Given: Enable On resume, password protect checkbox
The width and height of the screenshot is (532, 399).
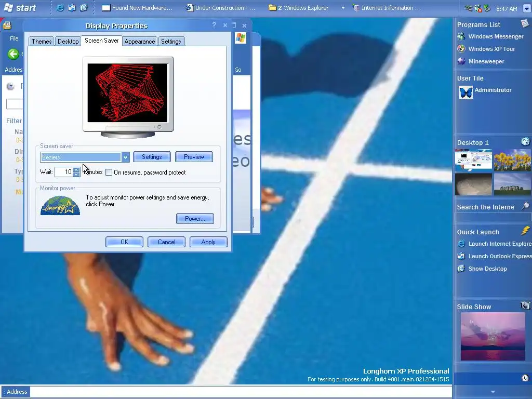Looking at the screenshot, I should pos(109,172).
